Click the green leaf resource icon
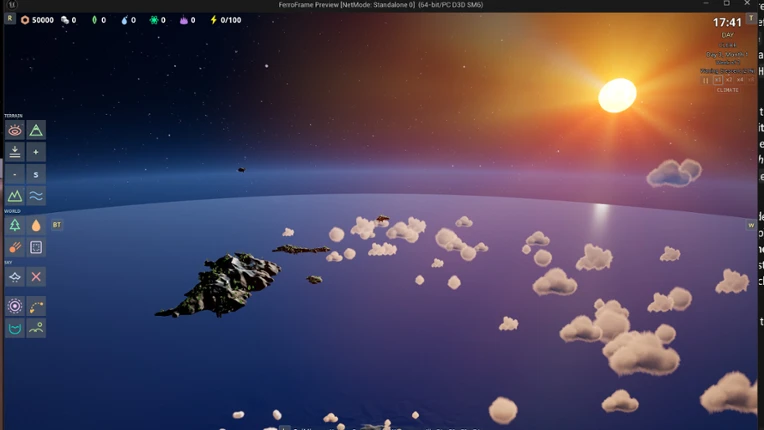 [94, 20]
